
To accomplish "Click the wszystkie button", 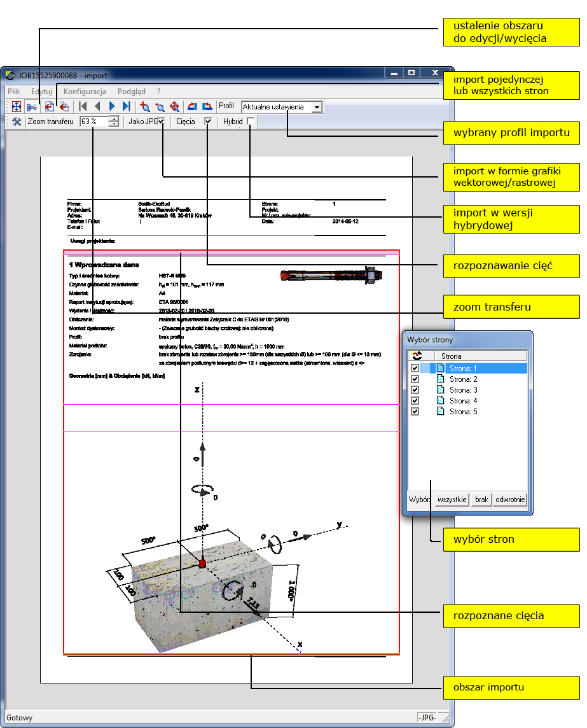I will pos(452,500).
